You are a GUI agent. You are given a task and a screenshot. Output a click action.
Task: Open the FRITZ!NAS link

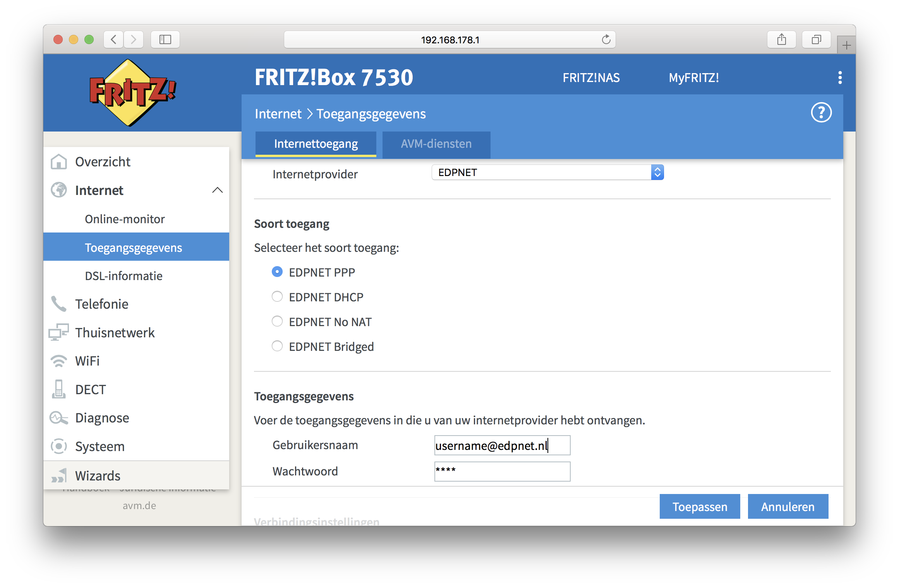591,78
